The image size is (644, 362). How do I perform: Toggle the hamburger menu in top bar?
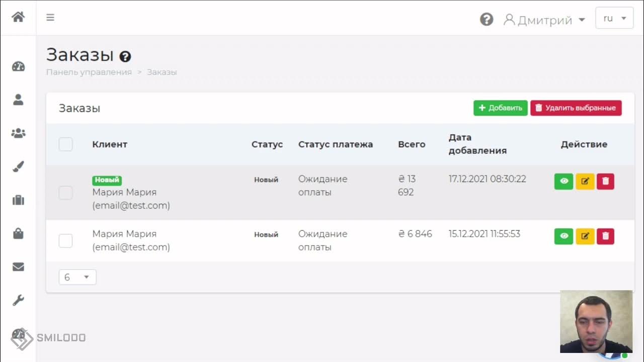tap(50, 18)
